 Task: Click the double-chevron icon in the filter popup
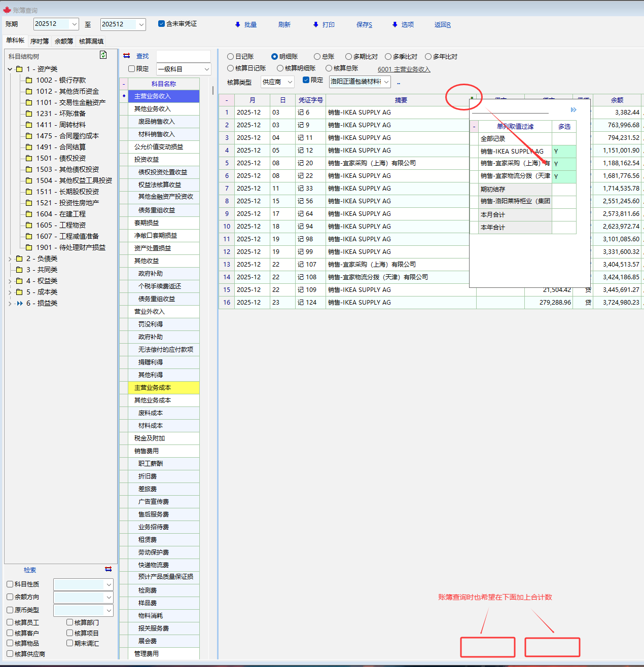(574, 110)
